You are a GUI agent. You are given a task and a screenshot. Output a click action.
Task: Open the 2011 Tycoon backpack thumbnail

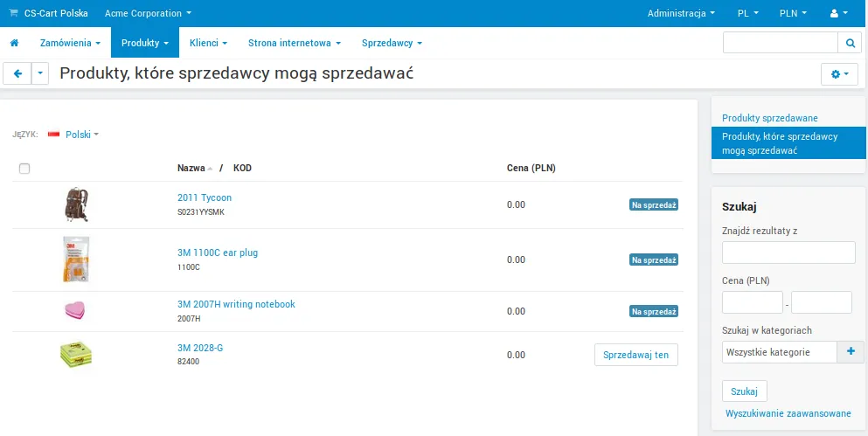76,204
